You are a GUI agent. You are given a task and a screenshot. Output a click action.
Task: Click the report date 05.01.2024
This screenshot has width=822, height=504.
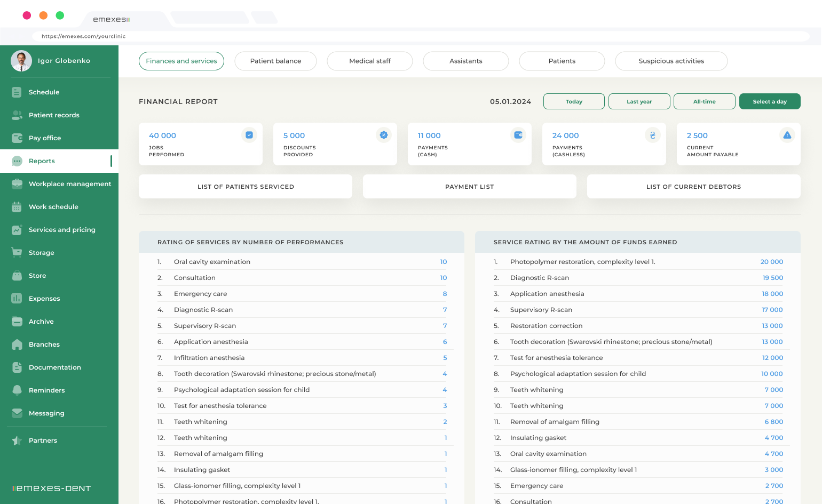click(510, 101)
